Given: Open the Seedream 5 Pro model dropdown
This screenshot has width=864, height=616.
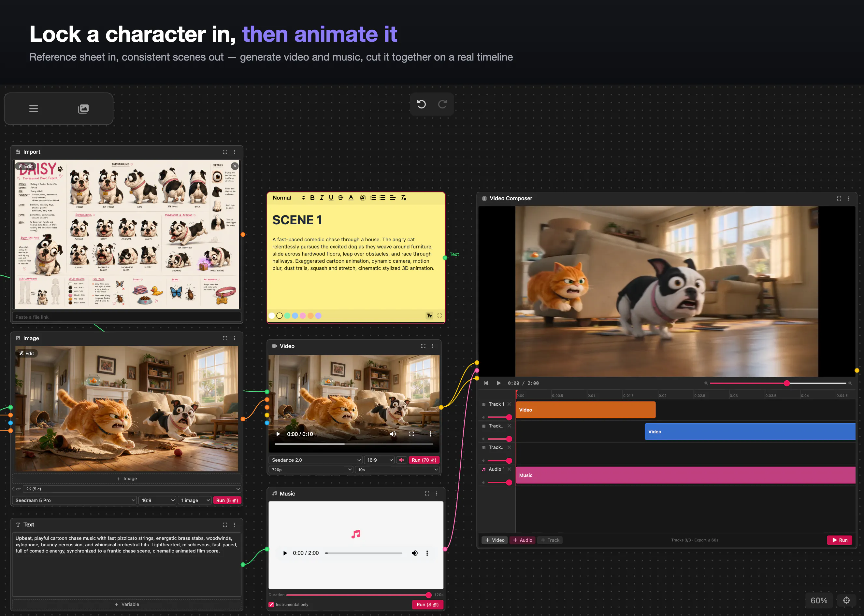Looking at the screenshot, I should (75, 500).
